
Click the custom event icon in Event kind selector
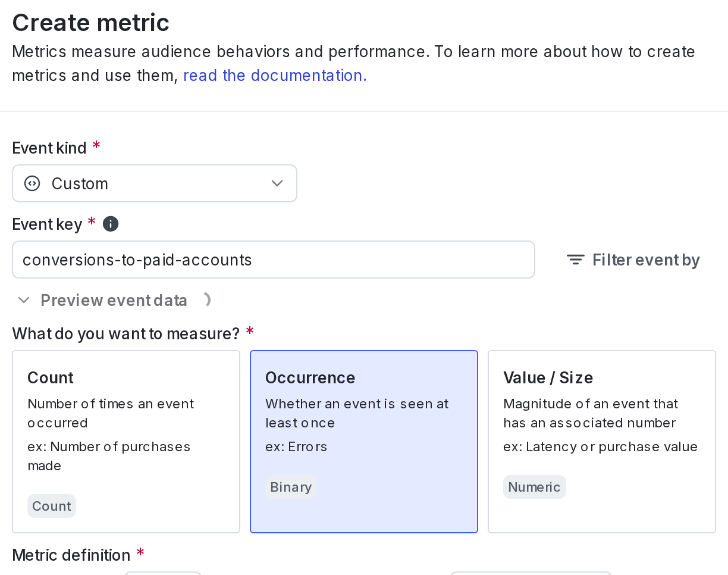tap(31, 183)
